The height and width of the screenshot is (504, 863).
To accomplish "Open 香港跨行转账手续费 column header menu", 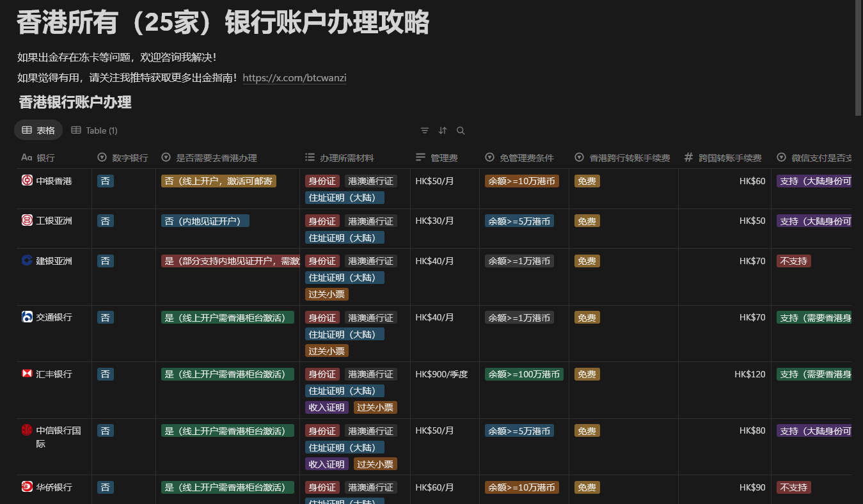I will (624, 157).
